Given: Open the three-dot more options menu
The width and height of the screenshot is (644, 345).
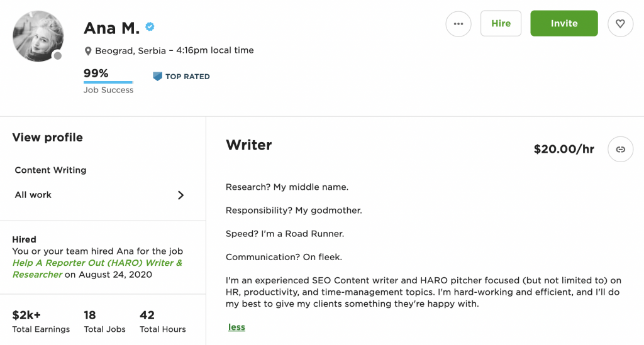Looking at the screenshot, I should pos(458,24).
